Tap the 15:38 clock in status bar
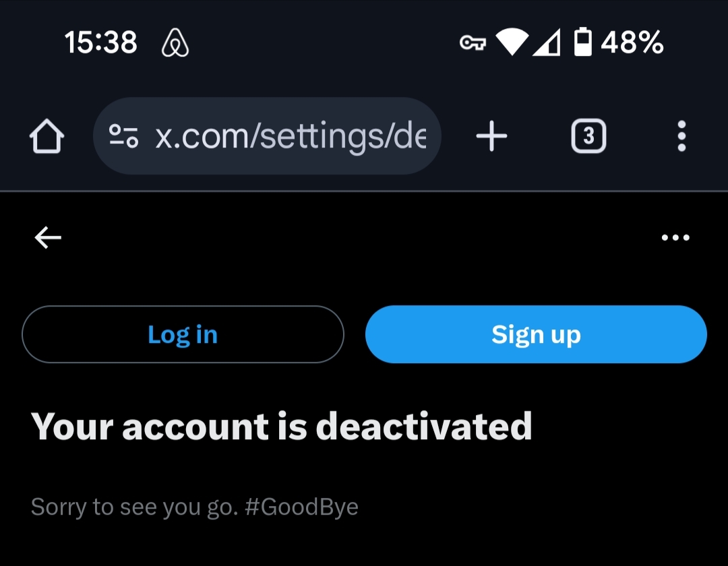The image size is (728, 566). coord(101,44)
